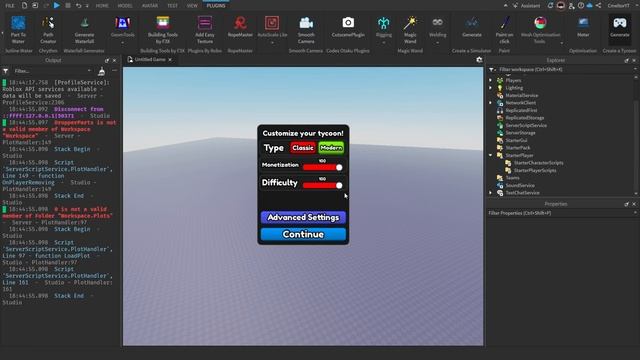This screenshot has height=360, width=640.
Task: Click the Advanced Settings button
Action: click(x=303, y=218)
